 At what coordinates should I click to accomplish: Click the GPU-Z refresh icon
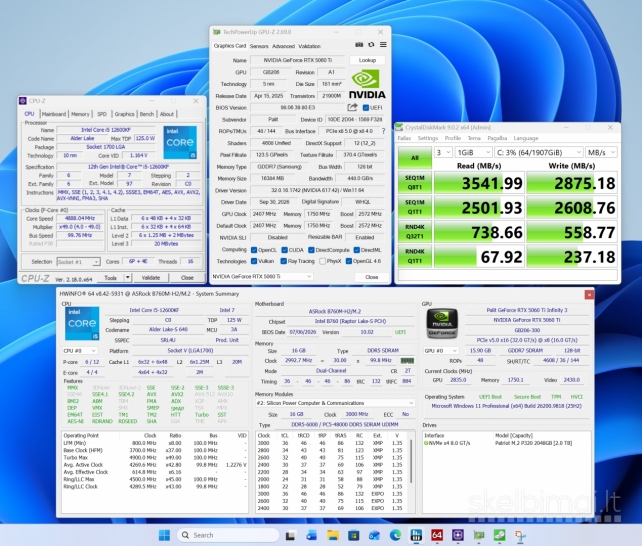click(371, 45)
